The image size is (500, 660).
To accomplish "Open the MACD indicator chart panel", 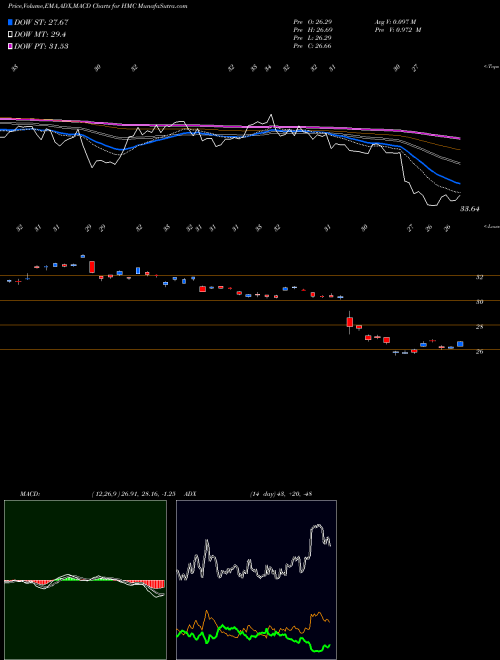I will pyautogui.click(x=85, y=580).
